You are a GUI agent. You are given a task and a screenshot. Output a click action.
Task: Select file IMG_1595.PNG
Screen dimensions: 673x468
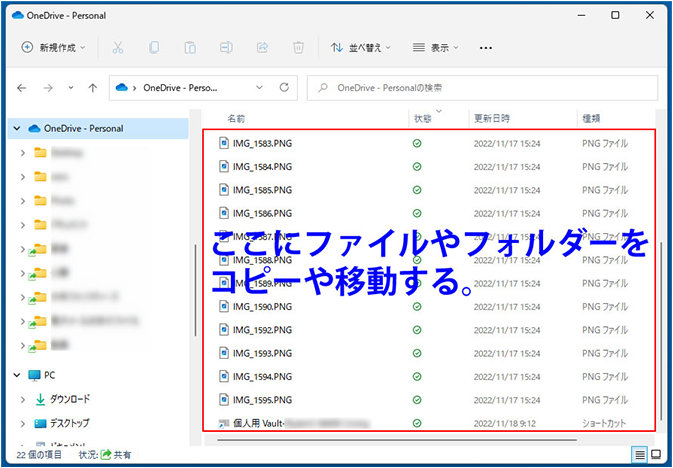coord(262,400)
